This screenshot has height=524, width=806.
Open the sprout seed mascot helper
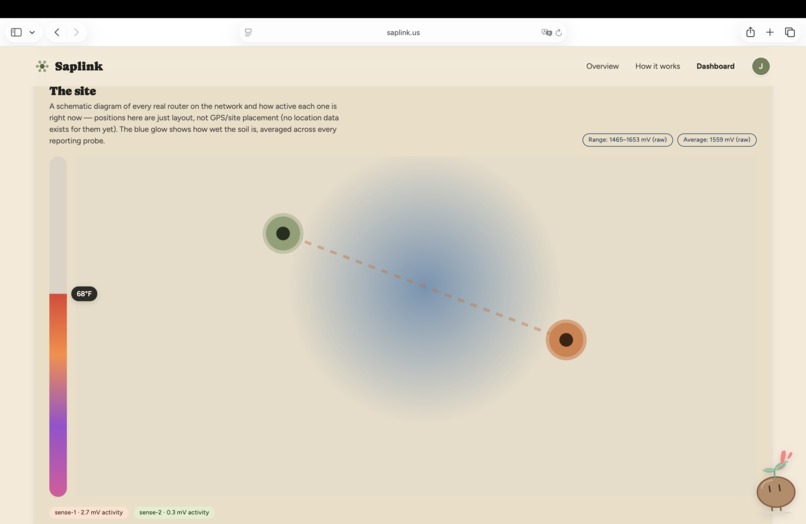coord(776,483)
